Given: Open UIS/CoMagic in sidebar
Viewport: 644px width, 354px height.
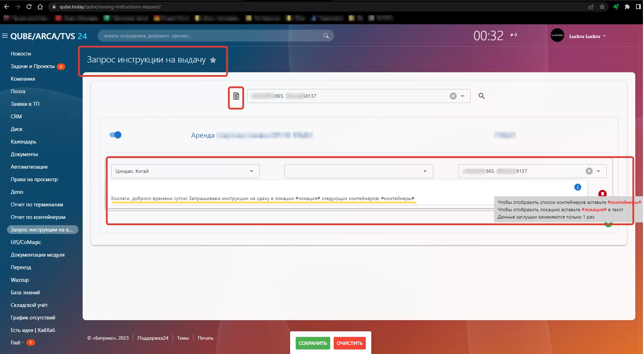Looking at the screenshot, I should tap(26, 242).
